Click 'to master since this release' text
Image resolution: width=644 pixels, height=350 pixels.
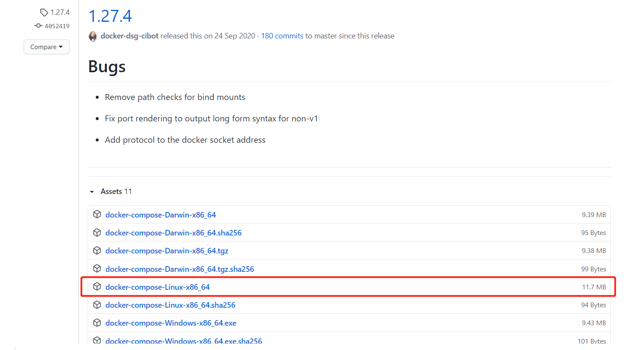click(x=350, y=36)
